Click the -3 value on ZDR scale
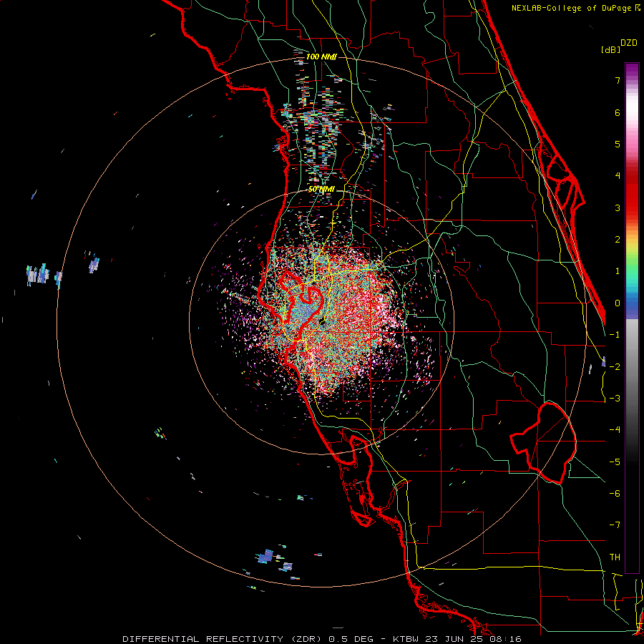 coord(615,399)
